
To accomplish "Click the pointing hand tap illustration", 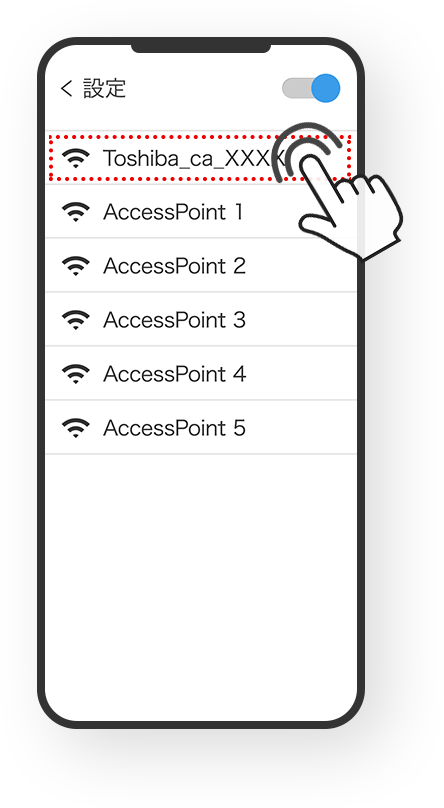I will [337, 191].
